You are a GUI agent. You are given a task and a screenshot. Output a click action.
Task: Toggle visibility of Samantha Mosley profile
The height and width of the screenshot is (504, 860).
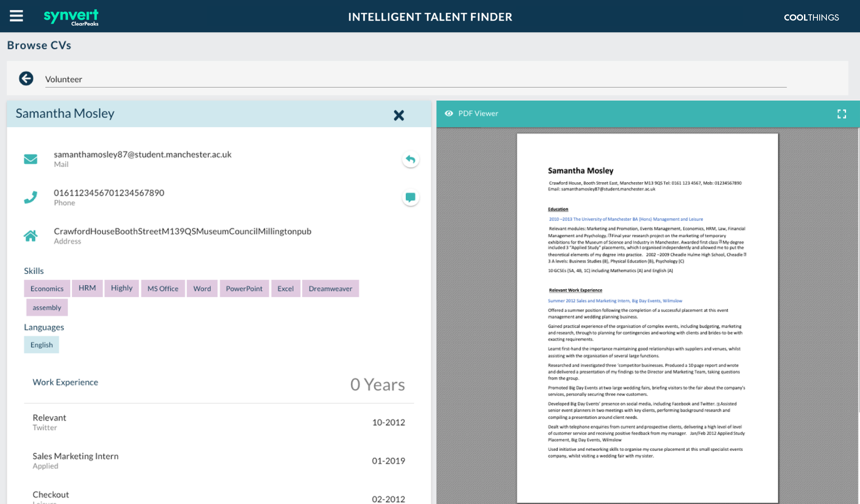398,115
